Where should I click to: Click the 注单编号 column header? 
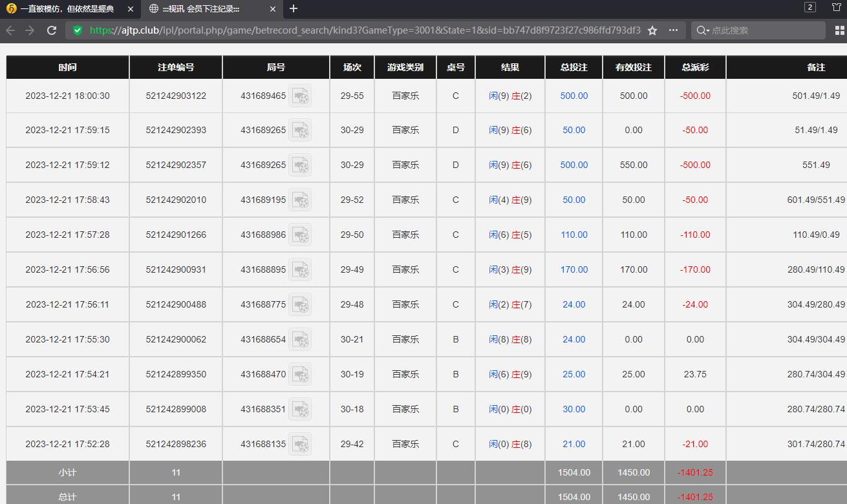[176, 67]
